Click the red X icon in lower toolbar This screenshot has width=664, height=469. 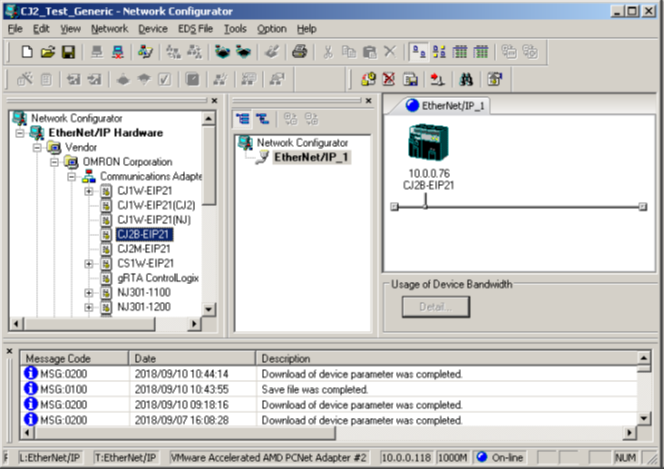coord(388,78)
